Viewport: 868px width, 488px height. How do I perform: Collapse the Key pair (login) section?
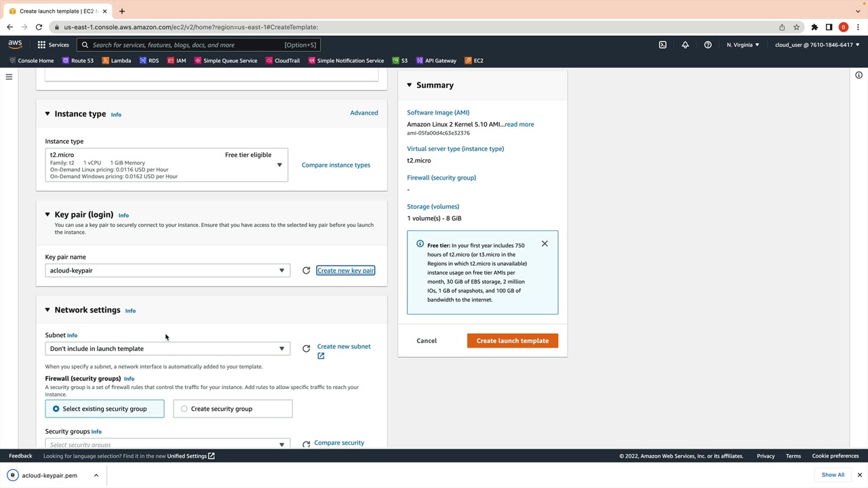pos(47,214)
